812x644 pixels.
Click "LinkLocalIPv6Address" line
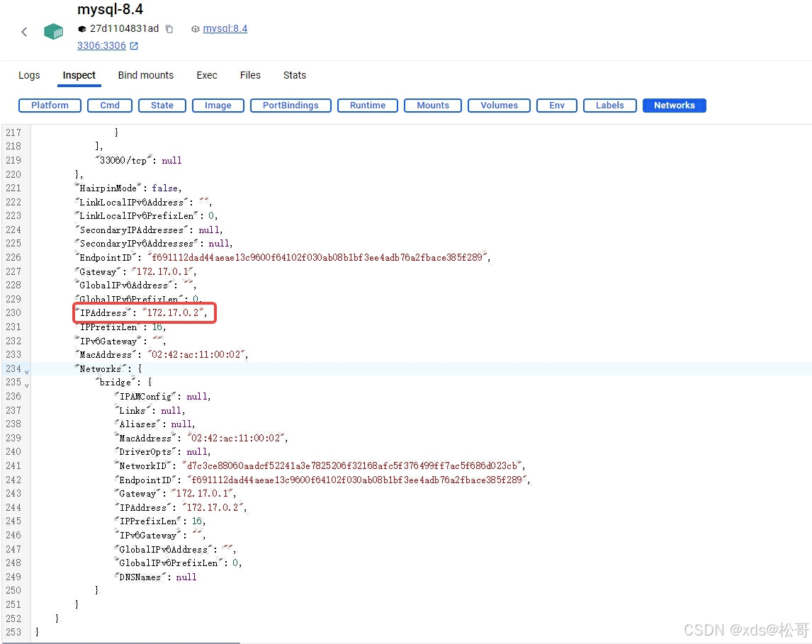[x=143, y=202]
